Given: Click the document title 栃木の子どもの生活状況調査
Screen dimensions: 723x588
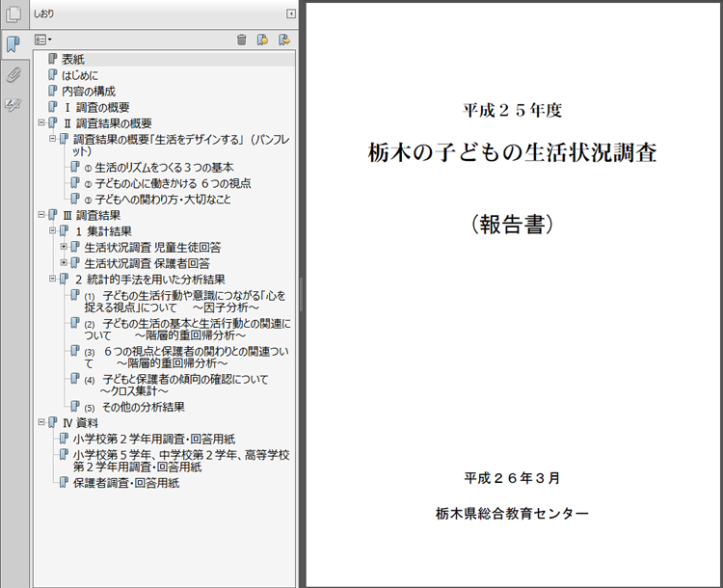Looking at the screenshot, I should pyautogui.click(x=512, y=154).
